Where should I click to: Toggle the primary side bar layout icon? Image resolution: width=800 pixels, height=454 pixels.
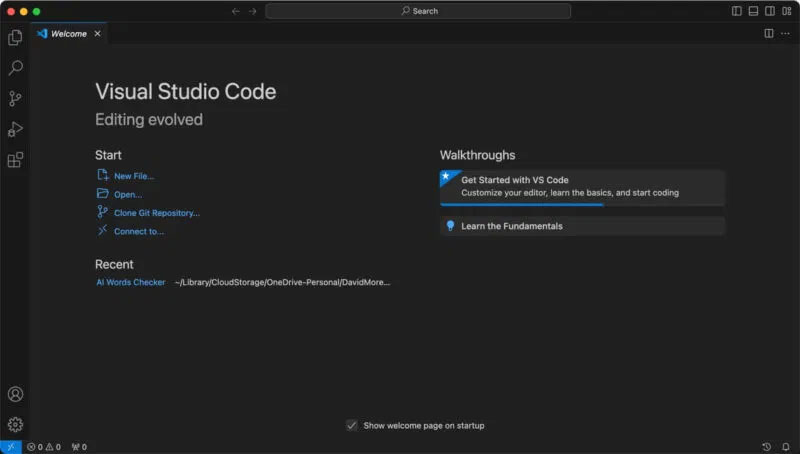tap(737, 11)
